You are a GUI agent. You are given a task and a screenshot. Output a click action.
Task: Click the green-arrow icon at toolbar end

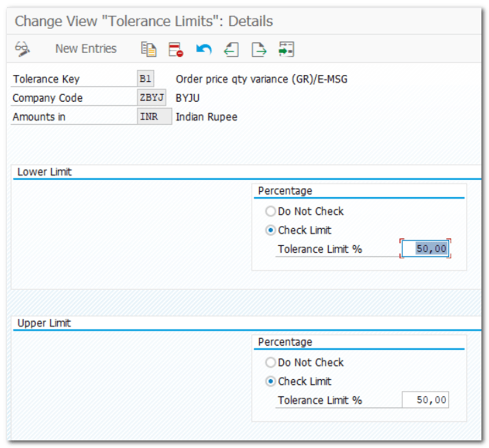[x=286, y=49]
